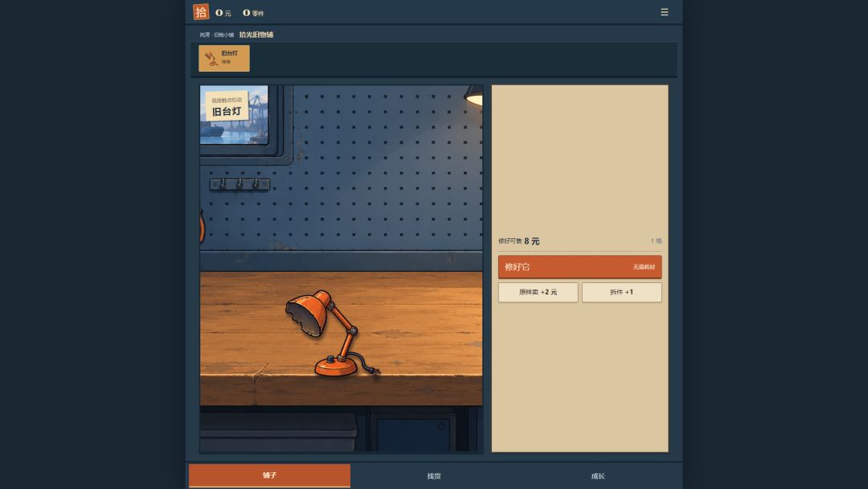Screen dimensions: 868x489
Task: Click the 0 元 money counter
Action: (x=223, y=13)
